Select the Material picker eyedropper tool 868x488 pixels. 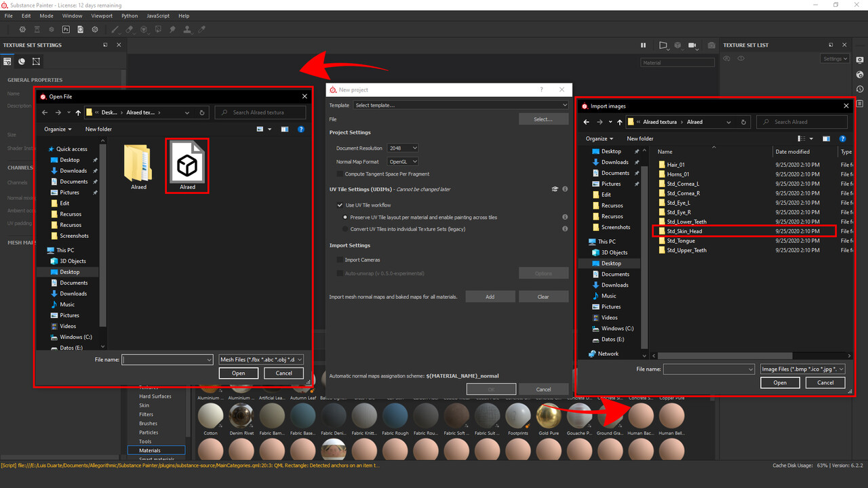click(201, 30)
